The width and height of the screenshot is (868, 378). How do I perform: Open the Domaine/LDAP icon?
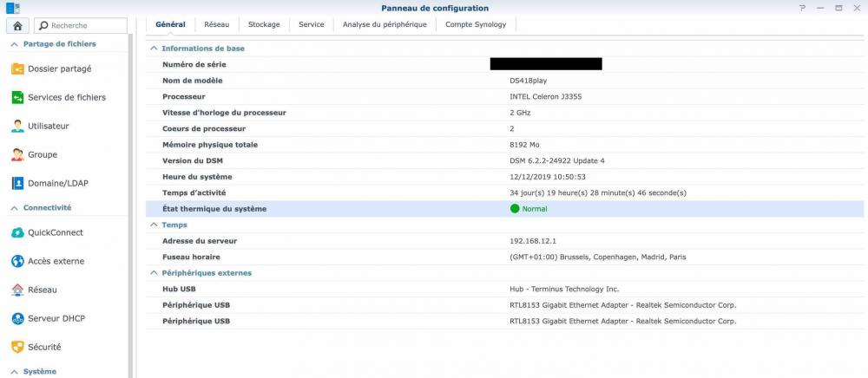pyautogui.click(x=17, y=184)
